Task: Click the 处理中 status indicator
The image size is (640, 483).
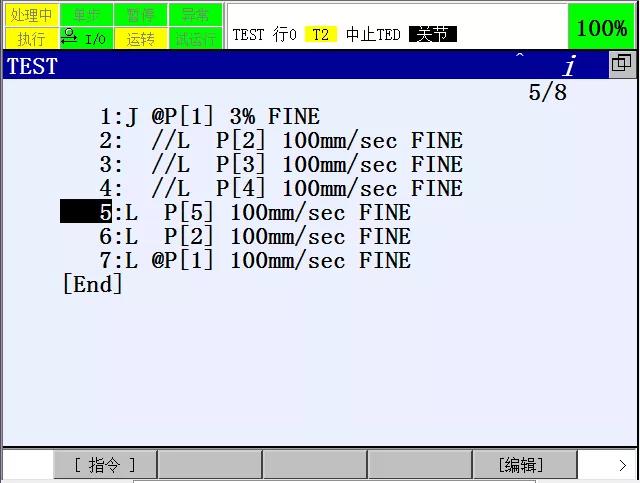Action: point(32,15)
